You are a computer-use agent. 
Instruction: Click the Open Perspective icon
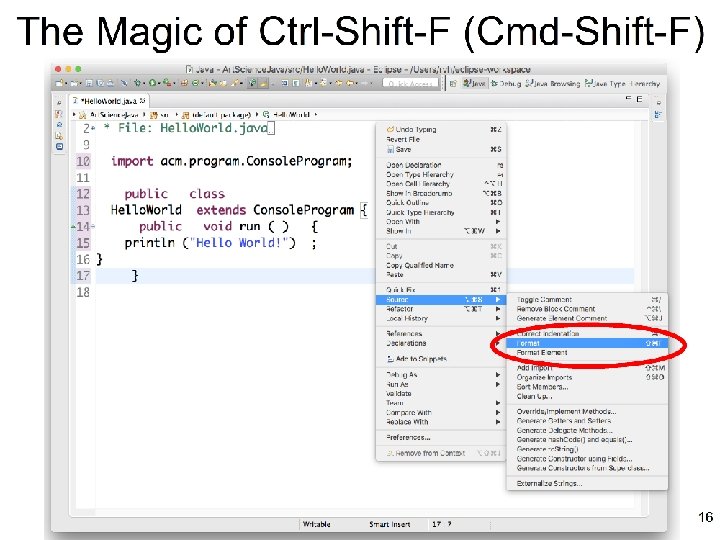coord(453,83)
